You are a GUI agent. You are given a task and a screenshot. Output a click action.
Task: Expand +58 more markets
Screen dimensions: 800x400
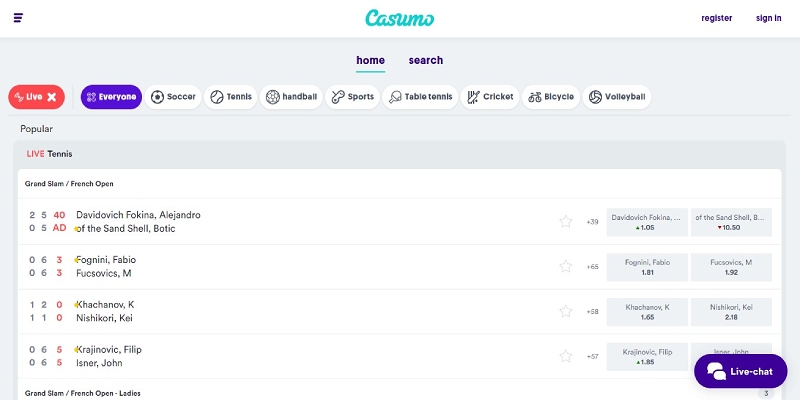pyautogui.click(x=592, y=312)
